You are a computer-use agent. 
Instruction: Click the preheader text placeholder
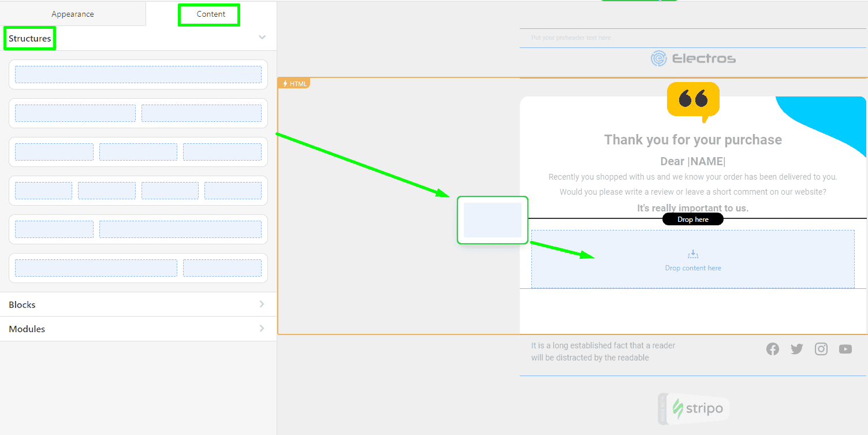click(x=571, y=37)
